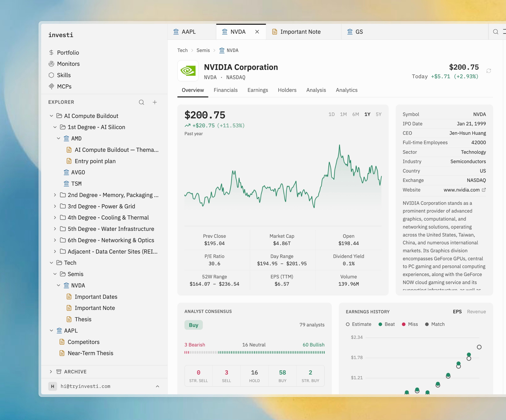Switch chart range to 1M
The height and width of the screenshot is (420, 506).
(x=343, y=114)
